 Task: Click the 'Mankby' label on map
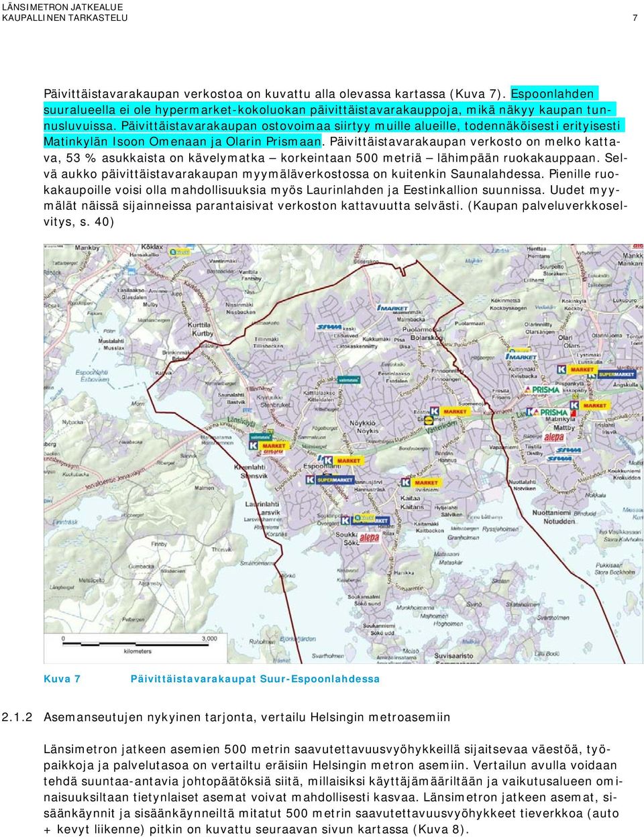coord(87,247)
